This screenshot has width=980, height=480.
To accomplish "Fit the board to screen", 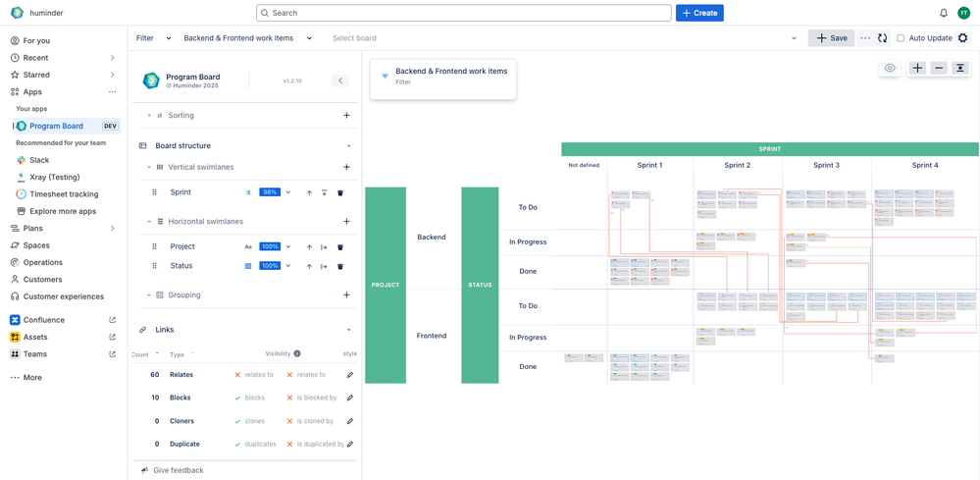I will coord(960,68).
